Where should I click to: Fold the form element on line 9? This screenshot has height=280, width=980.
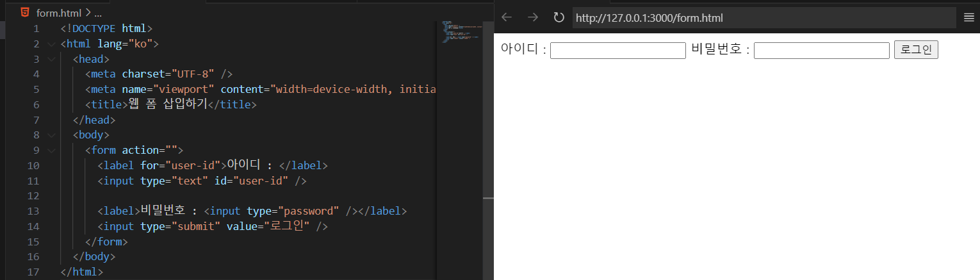click(51, 151)
